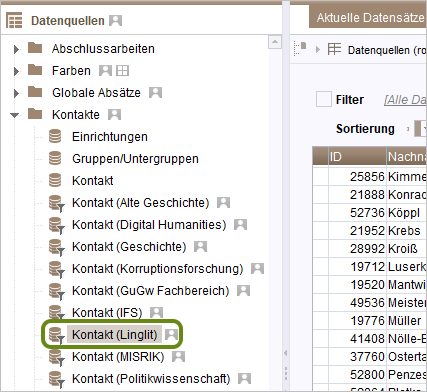Expand the Globale Absätze folder
The height and width of the screenshot is (392, 427).
point(16,93)
